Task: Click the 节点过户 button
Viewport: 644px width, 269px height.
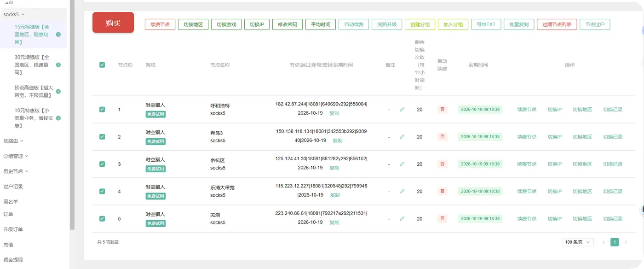Action: click(x=595, y=24)
